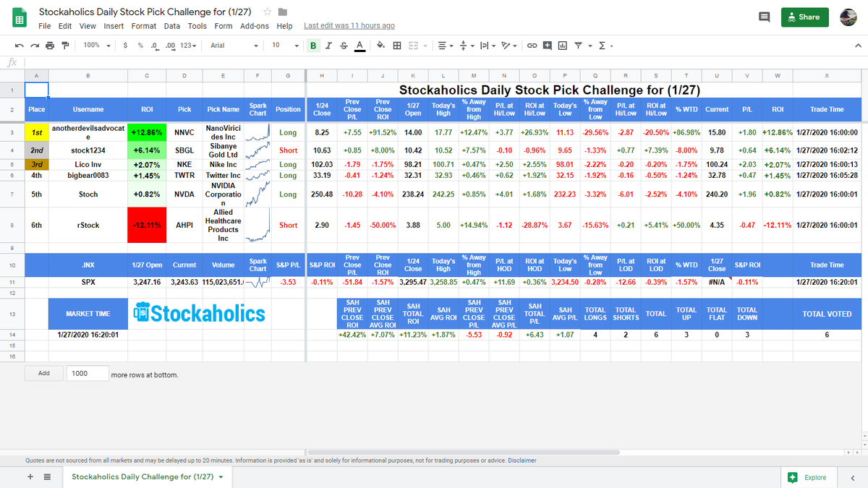Click the insert comment icon
The image size is (868, 488).
(x=547, y=46)
